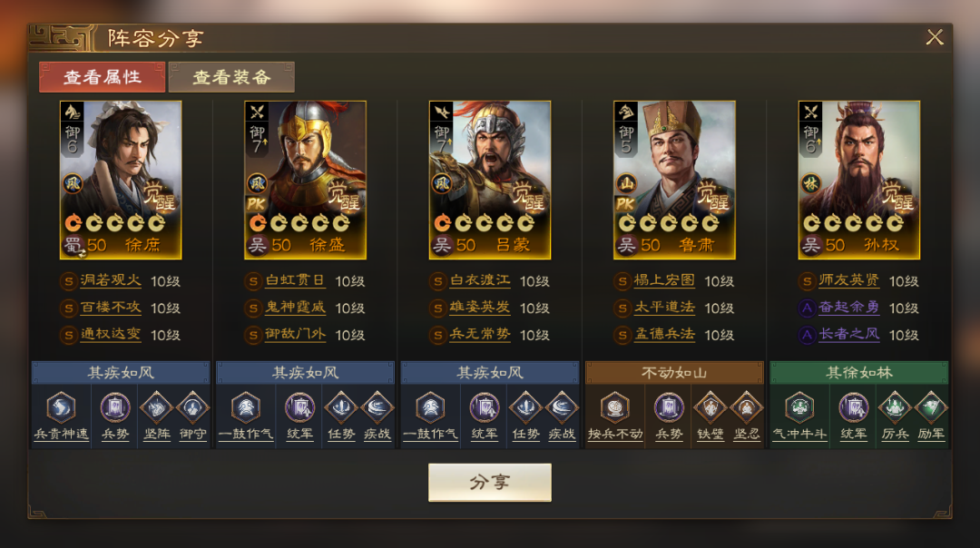This screenshot has height=548, width=980.
Task: Click the 分享 share button
Action: pos(489,482)
